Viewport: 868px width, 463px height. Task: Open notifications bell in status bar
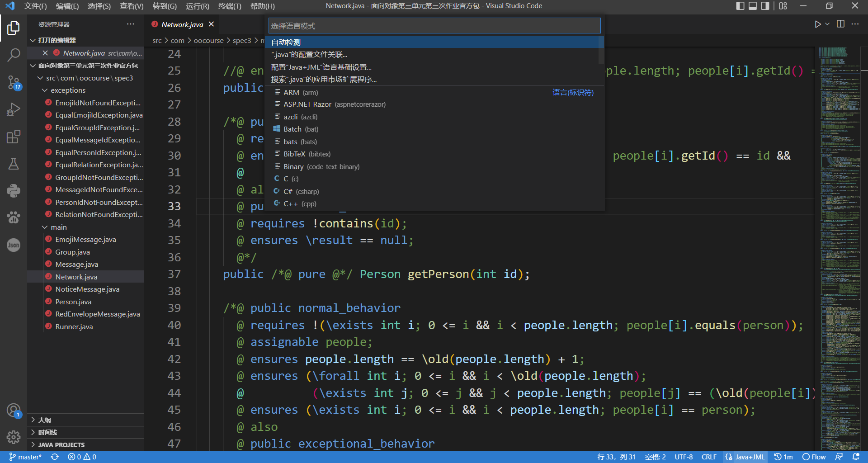coord(856,457)
